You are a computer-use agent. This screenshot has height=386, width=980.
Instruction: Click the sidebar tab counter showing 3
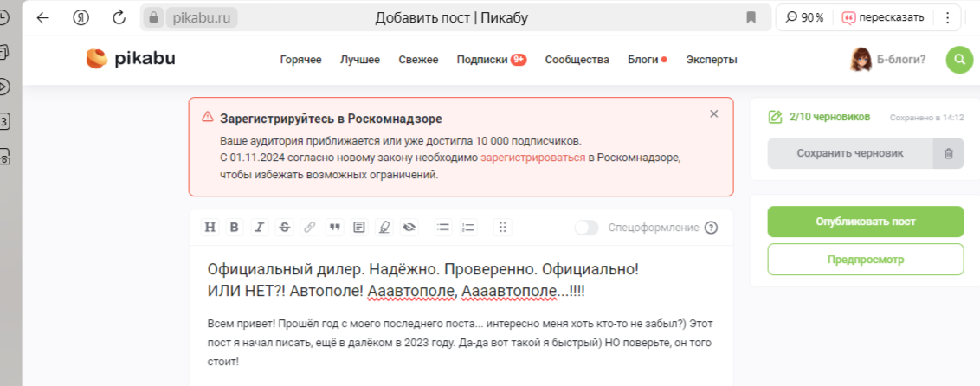5,121
